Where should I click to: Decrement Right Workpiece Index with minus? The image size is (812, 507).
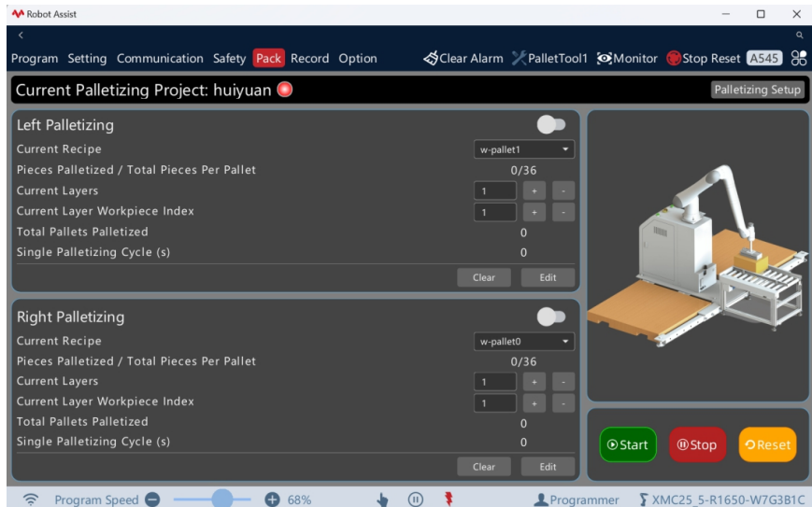tap(563, 403)
